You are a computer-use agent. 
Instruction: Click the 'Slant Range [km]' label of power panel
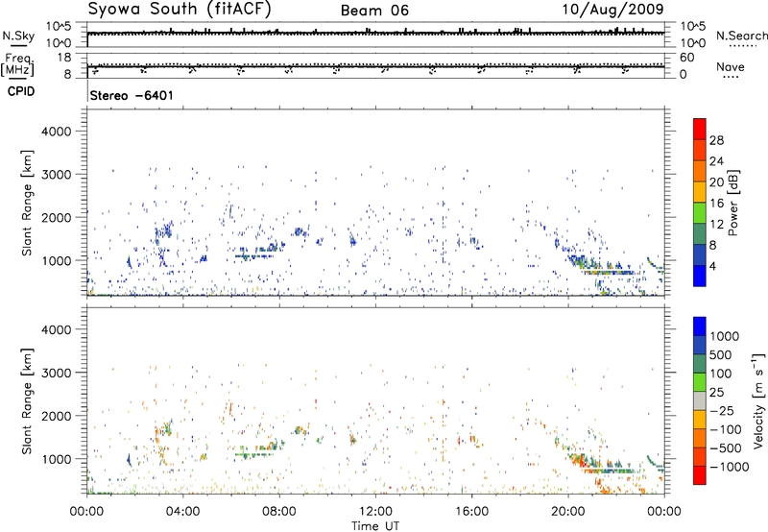click(x=27, y=203)
